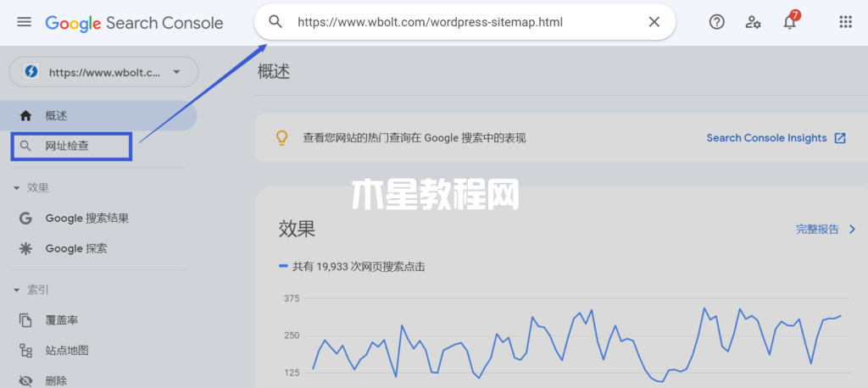Click the lightbulb tip icon
The height and width of the screenshot is (388, 868).
pos(281,138)
